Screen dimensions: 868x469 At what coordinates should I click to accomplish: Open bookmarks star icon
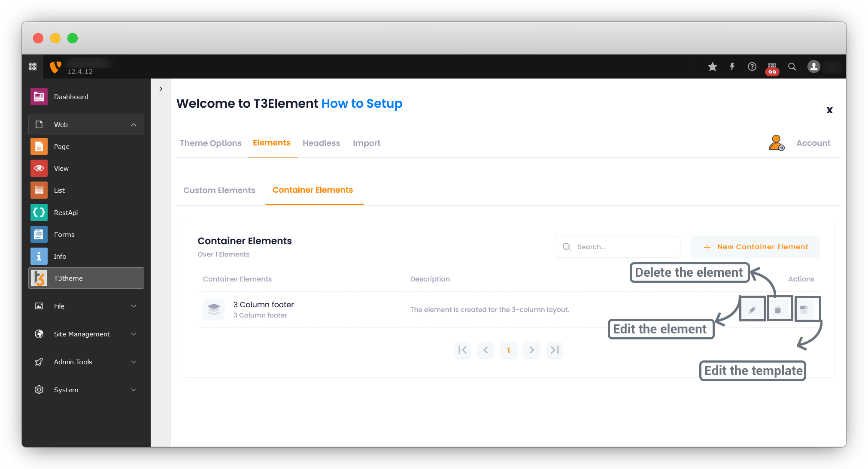coord(713,67)
